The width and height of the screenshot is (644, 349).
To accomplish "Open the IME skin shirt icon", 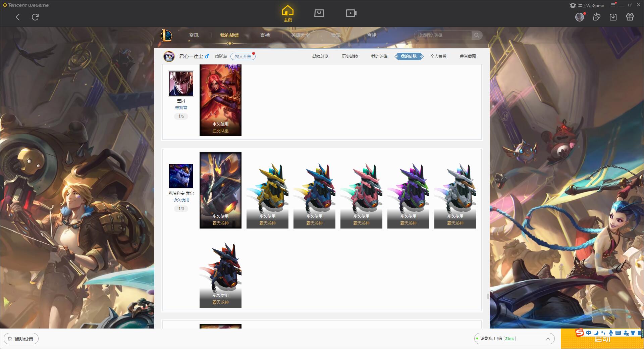I will (633, 333).
